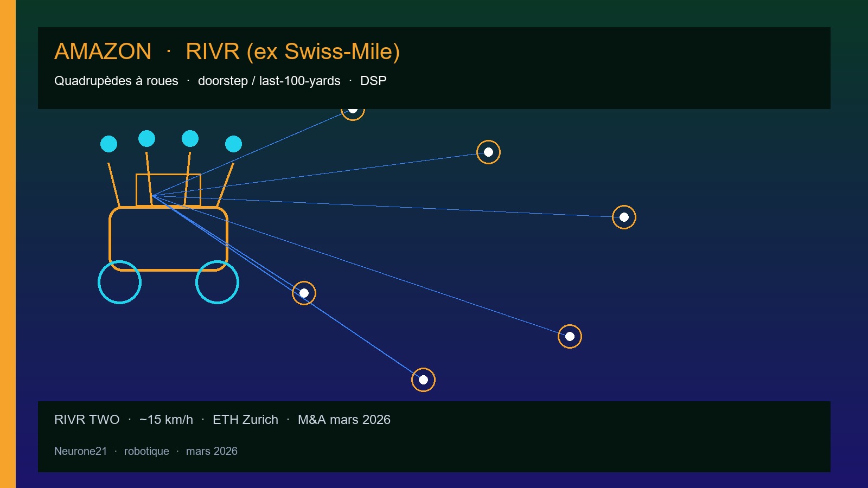
Task: Select the rightmost orange-ringed target node
Action: point(624,217)
